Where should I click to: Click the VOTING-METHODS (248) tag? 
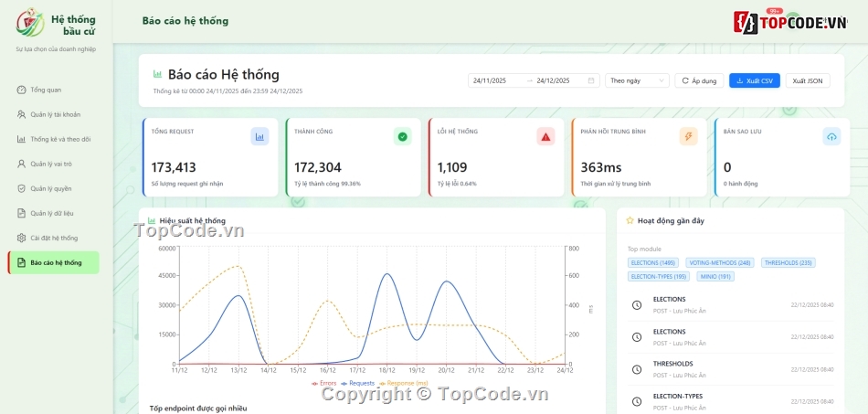click(x=720, y=263)
